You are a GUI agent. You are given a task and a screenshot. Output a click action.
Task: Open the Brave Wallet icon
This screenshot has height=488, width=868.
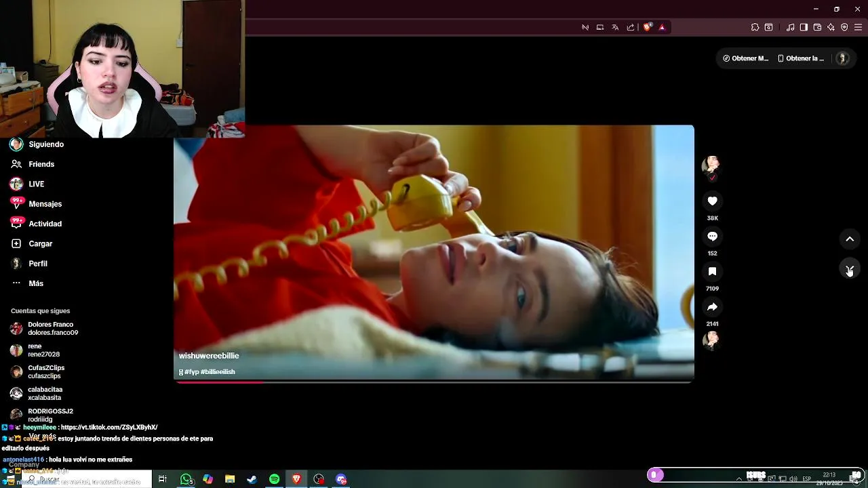click(817, 27)
